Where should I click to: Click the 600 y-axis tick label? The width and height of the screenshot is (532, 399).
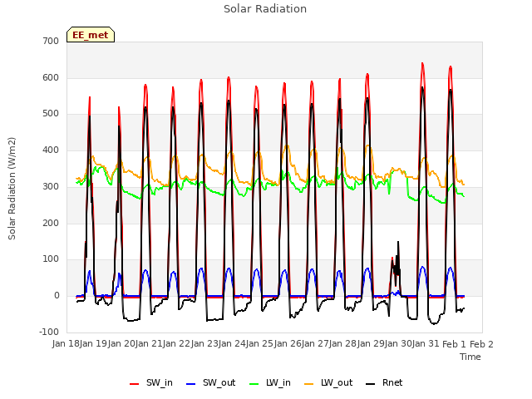coord(51,77)
